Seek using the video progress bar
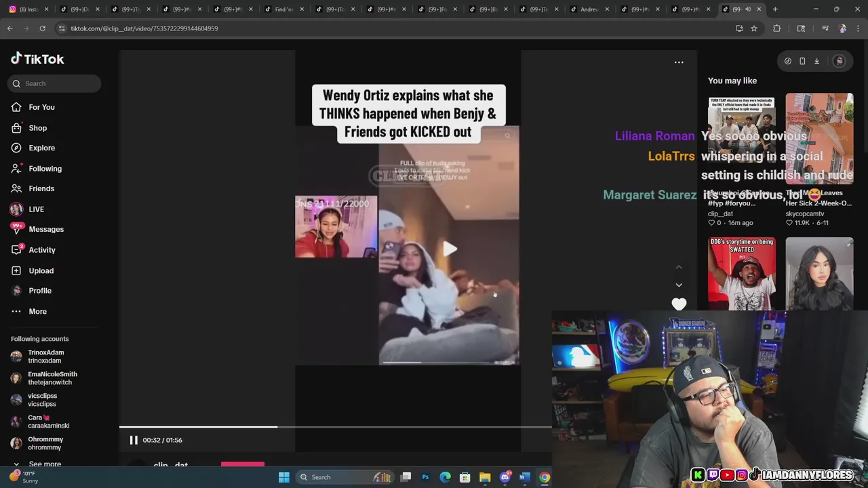Viewport: 868px width, 488px height. [x=336, y=427]
